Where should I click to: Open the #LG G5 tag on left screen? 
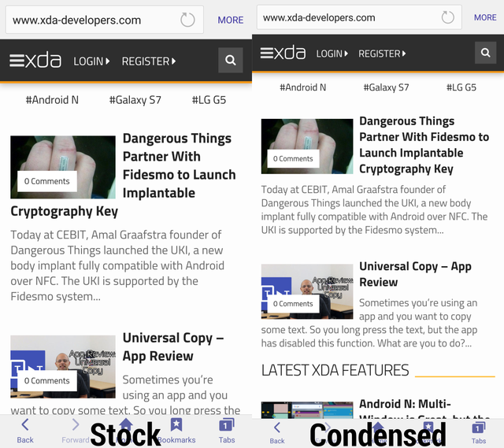tap(209, 100)
